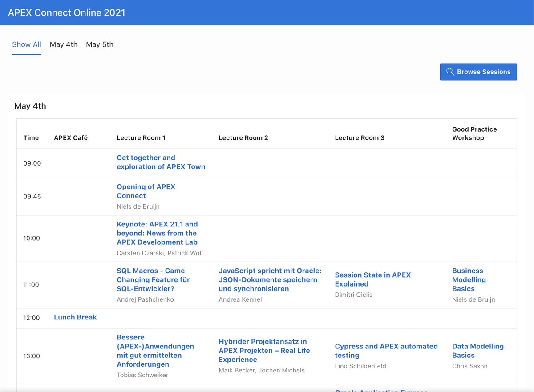Click speaker name Lino Schildenfeld

pos(360,366)
